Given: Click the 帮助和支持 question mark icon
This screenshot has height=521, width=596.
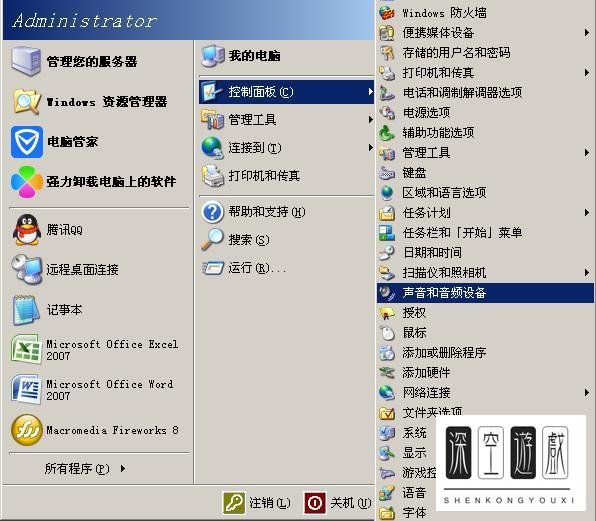Looking at the screenshot, I should [212, 212].
